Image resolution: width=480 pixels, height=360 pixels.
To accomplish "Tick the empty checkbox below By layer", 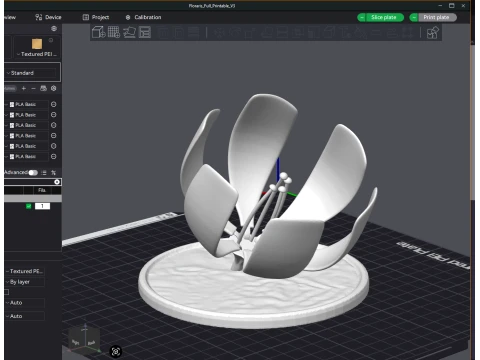I will [x=6, y=292].
